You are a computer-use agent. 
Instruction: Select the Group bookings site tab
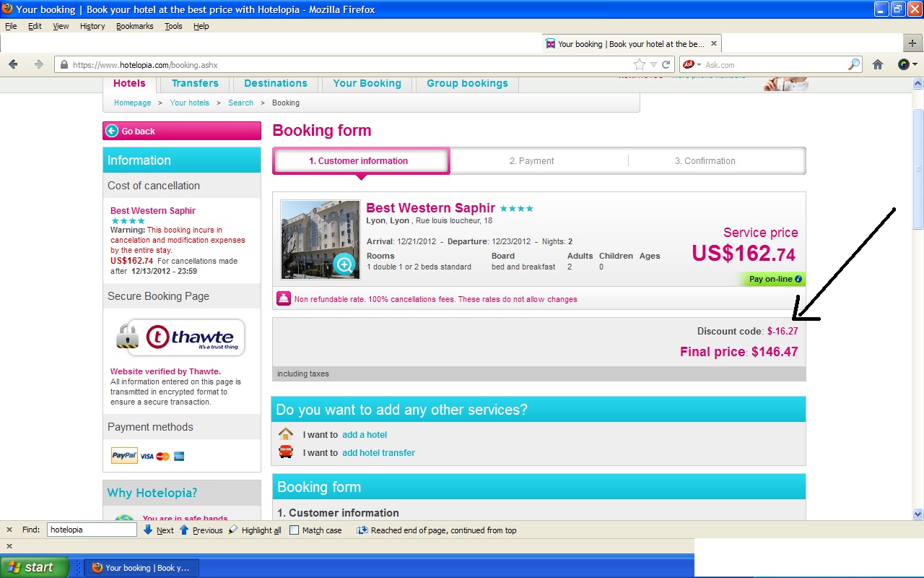[467, 84]
